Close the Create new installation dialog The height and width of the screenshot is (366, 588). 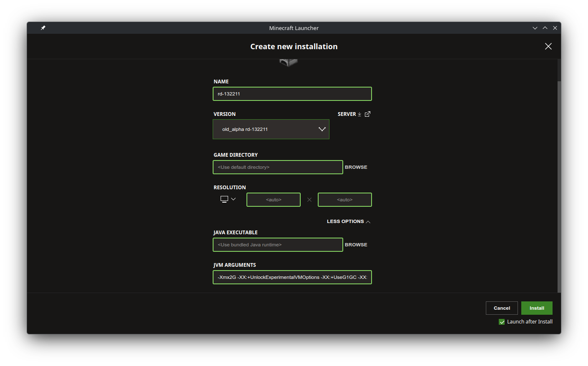tap(548, 46)
